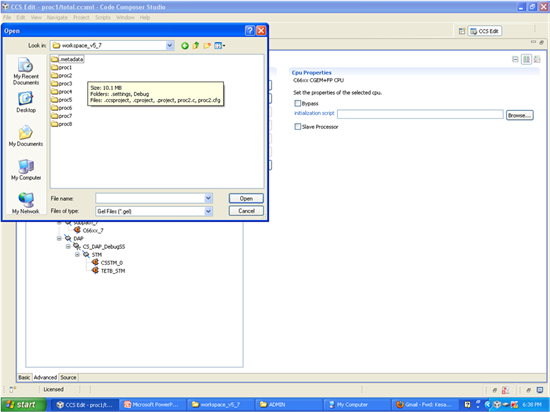Select My Network in places bar
The width and height of the screenshot is (550, 412).
click(x=26, y=203)
